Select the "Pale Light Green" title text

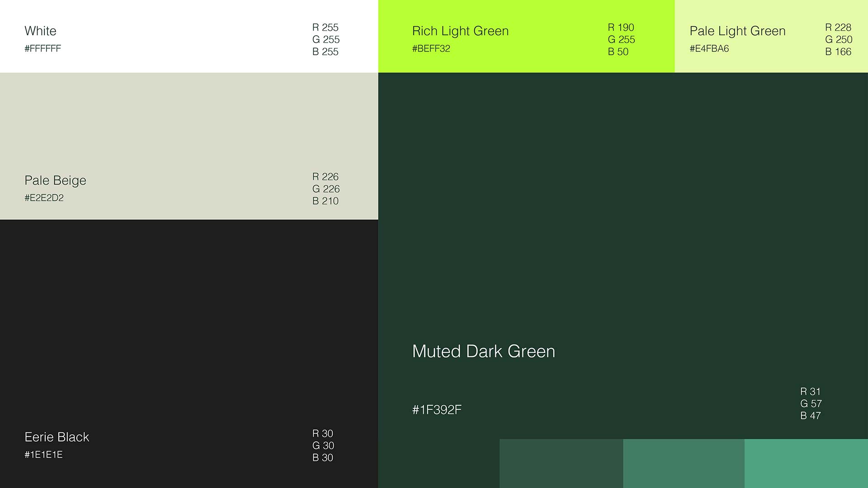click(x=737, y=31)
